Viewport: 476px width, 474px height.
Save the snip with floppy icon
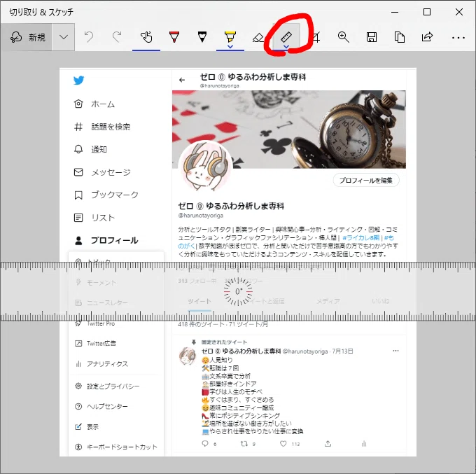point(372,37)
